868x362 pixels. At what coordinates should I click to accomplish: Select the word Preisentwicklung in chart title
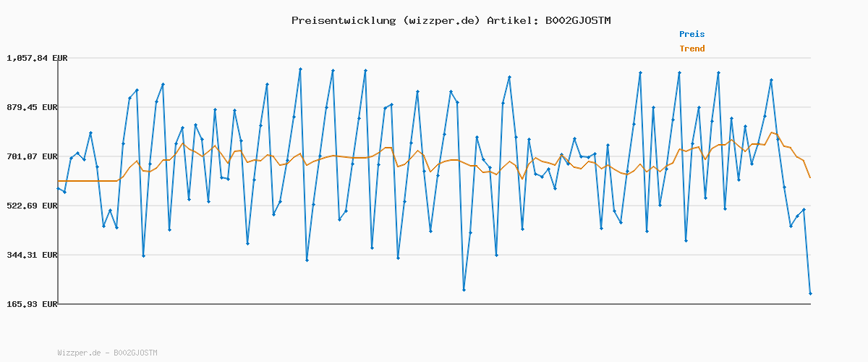click(x=343, y=20)
